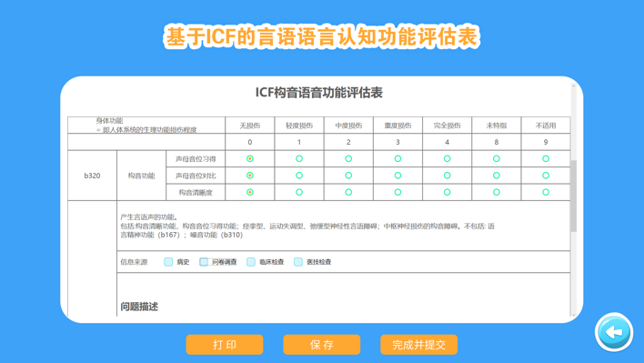This screenshot has height=363, width=644.
Task: Click the 打印 print button
Action: coord(225,345)
